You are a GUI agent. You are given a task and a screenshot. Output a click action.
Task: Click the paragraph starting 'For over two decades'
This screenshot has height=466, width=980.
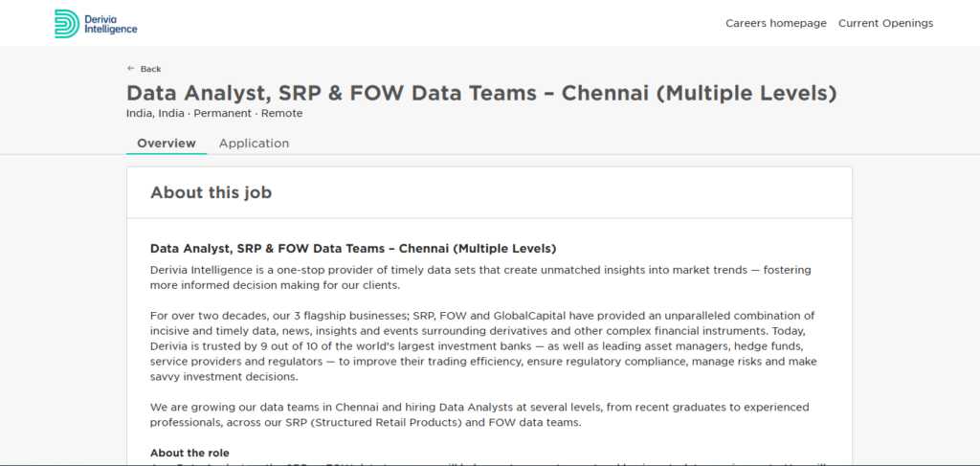point(483,346)
